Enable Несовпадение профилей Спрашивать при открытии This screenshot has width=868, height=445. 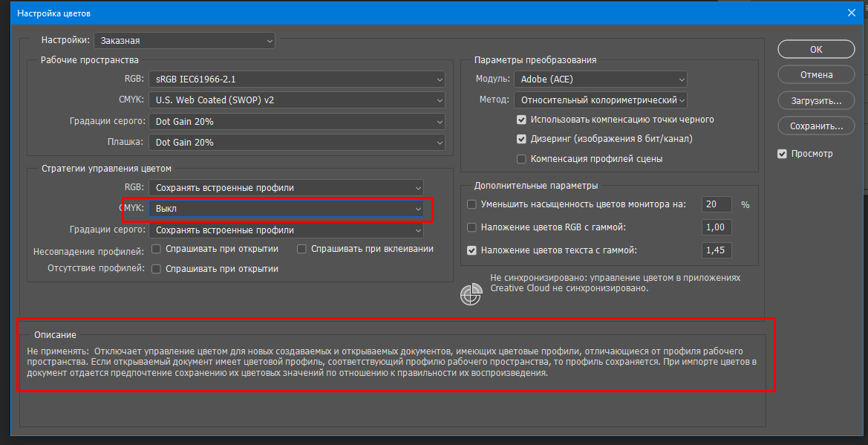click(156, 249)
